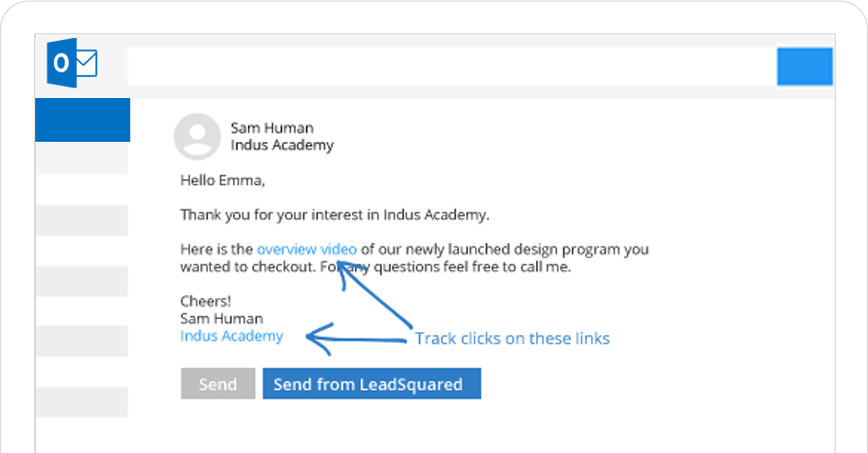This screenshot has width=868, height=453.
Task: Click the "Hello Emma," greeting line
Action: (x=223, y=180)
